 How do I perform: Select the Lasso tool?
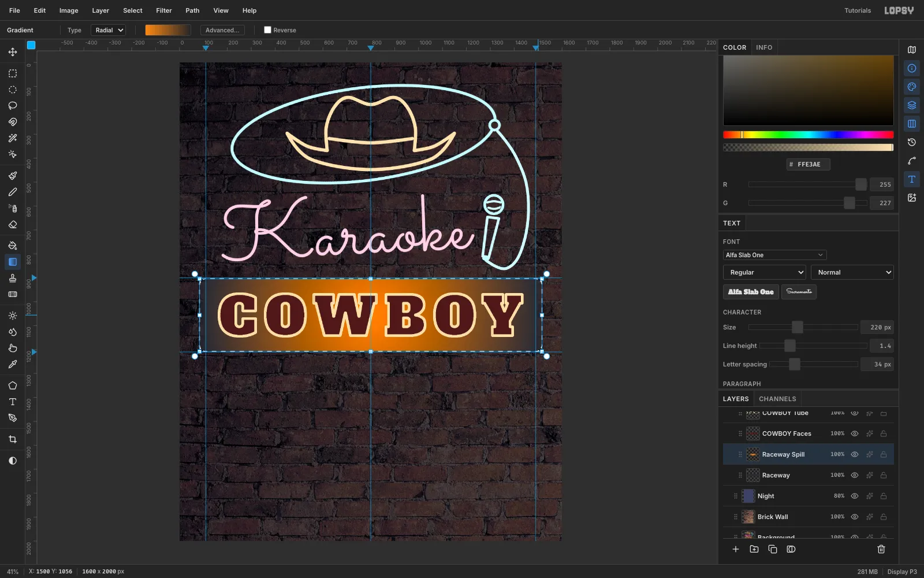[12, 106]
